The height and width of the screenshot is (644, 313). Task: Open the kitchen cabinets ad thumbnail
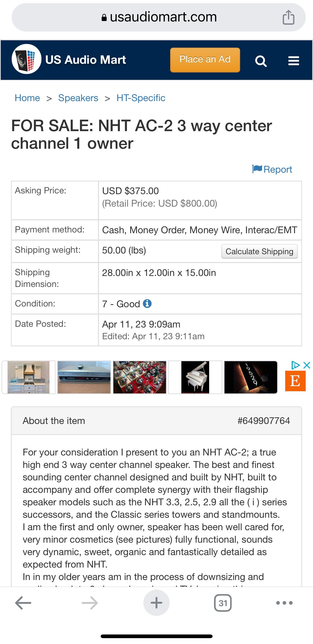point(29,377)
